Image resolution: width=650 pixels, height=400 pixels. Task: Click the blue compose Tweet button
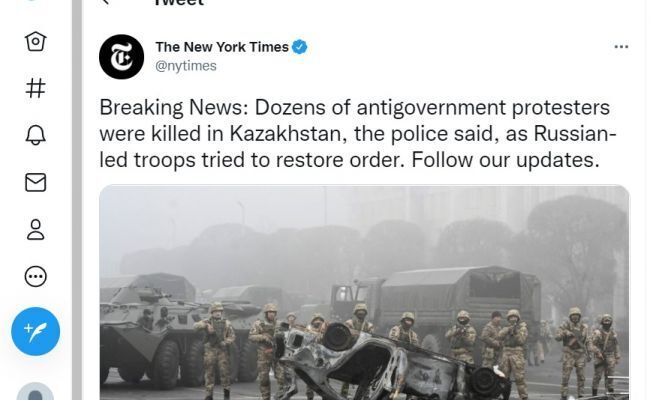(x=36, y=331)
